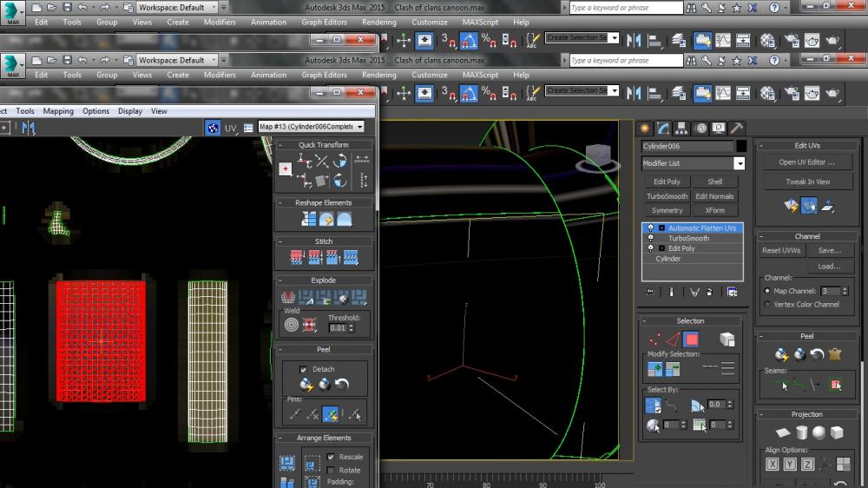Select Vertex sub-object mode in Selection
The width and height of the screenshot is (868, 488).
tap(654, 340)
